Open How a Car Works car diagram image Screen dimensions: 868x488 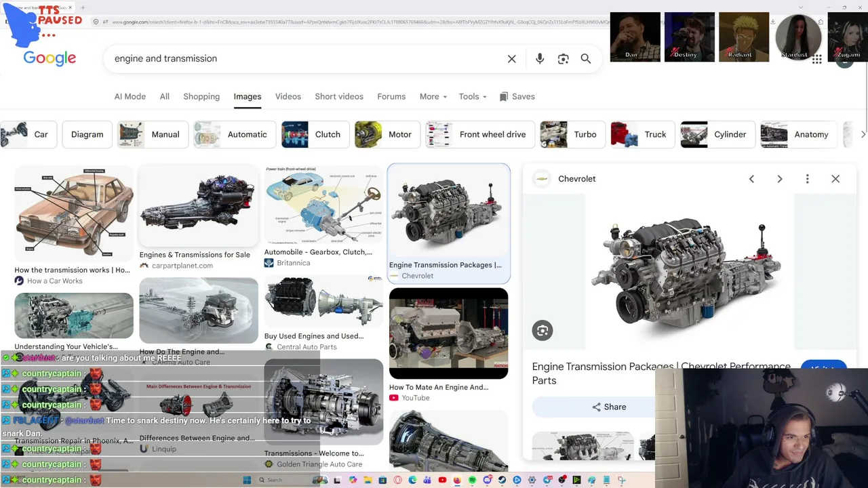pyautogui.click(x=74, y=213)
